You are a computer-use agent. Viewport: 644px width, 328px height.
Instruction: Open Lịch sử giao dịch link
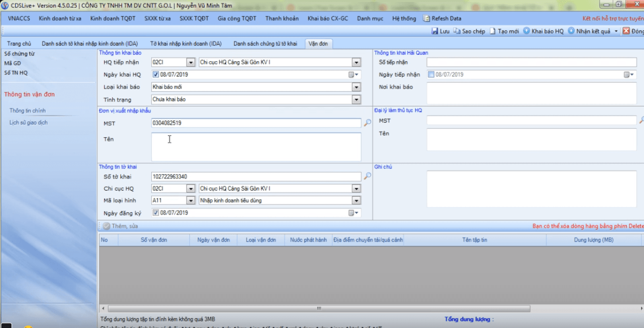29,123
